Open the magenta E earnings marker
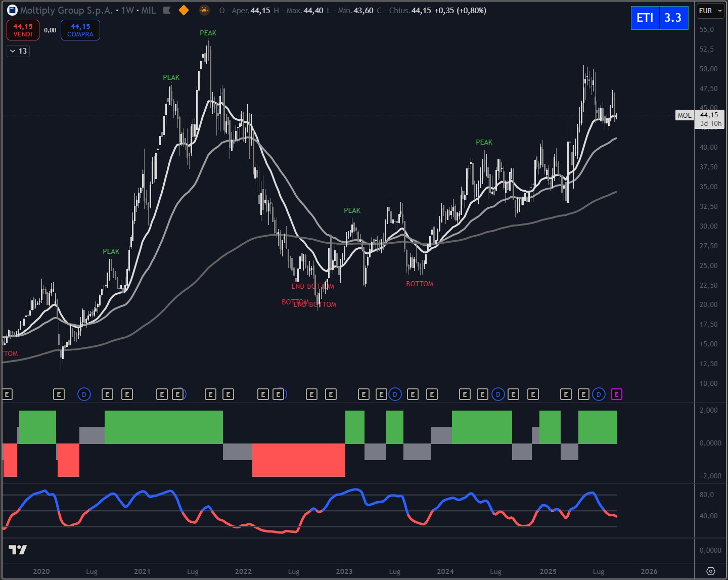This screenshot has width=728, height=580. pyautogui.click(x=616, y=394)
